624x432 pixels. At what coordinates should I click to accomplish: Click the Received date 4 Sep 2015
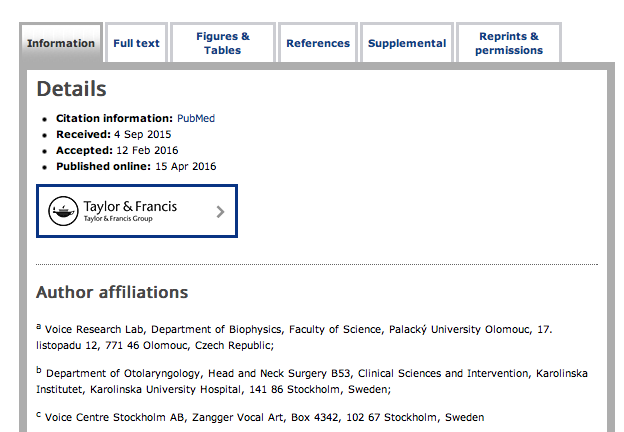143,134
